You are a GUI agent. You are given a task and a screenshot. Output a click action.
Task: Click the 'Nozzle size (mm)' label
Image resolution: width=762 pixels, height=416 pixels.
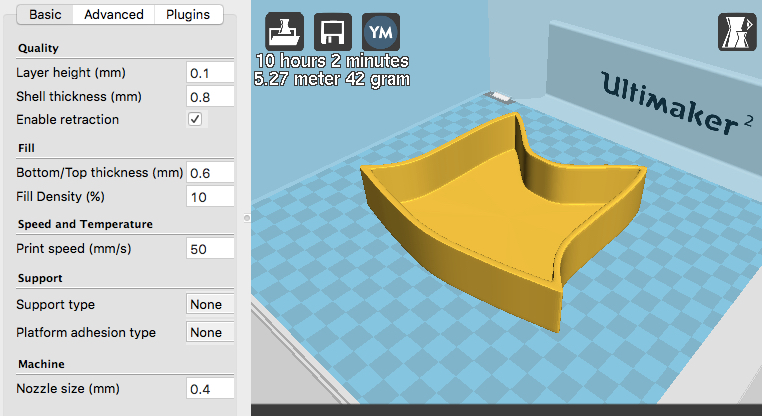(x=68, y=388)
